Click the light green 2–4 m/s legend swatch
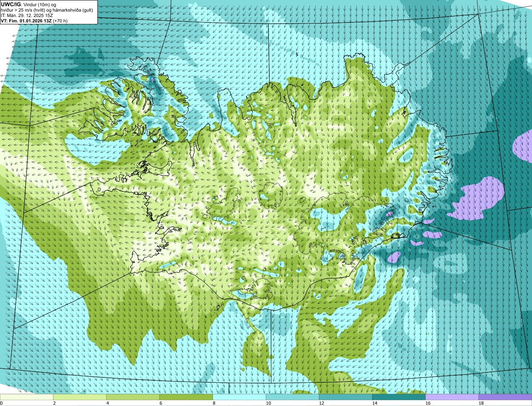The image size is (532, 406). click(x=80, y=397)
